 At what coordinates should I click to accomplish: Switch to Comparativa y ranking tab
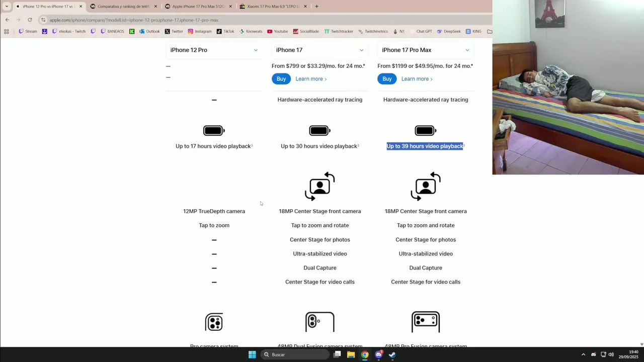(x=123, y=7)
